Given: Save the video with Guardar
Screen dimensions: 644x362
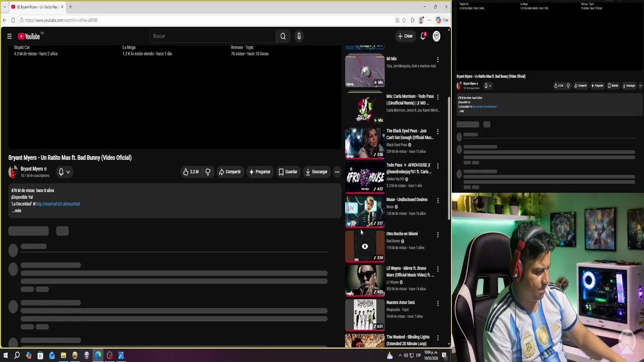Looking at the screenshot, I should pyautogui.click(x=288, y=172).
